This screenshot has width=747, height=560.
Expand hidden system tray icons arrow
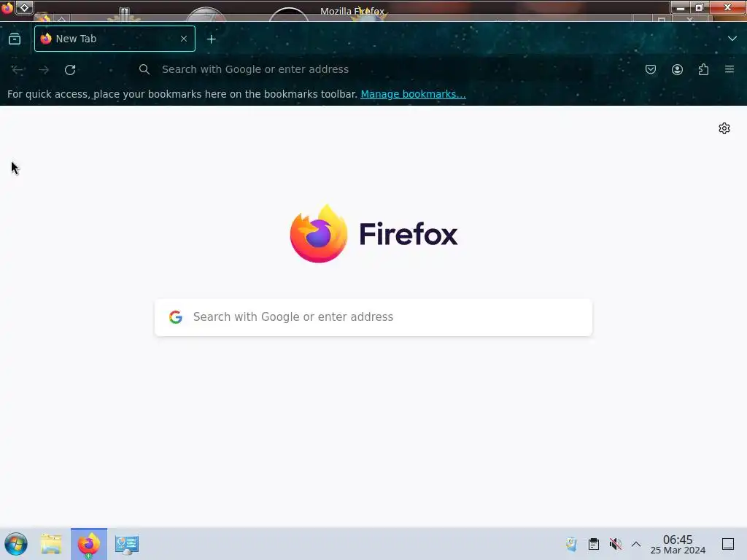[x=636, y=544]
